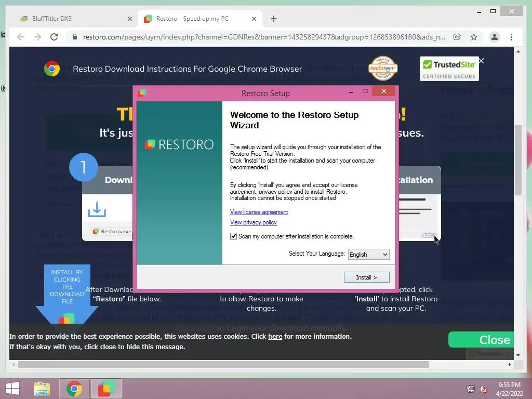Click the address bar URL field

click(264, 37)
